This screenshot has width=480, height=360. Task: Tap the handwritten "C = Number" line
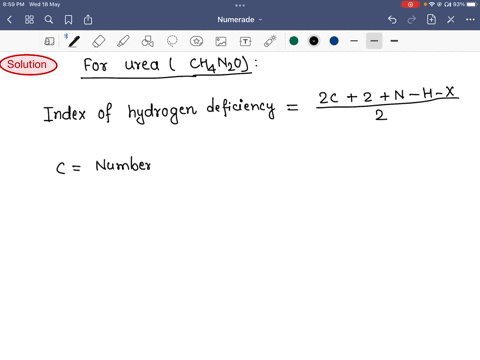click(x=103, y=166)
